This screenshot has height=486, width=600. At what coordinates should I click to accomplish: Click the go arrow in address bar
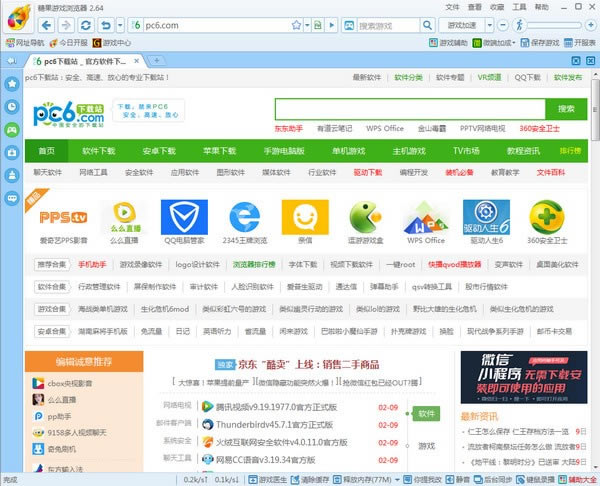332,26
